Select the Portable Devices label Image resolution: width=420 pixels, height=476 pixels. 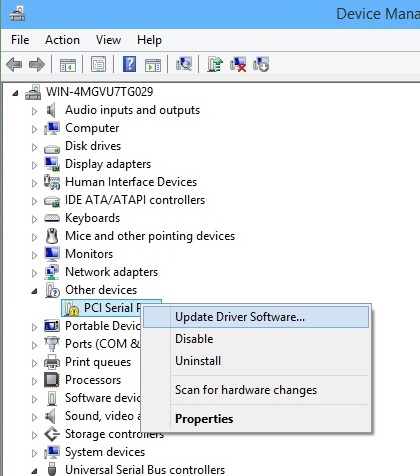103,326
